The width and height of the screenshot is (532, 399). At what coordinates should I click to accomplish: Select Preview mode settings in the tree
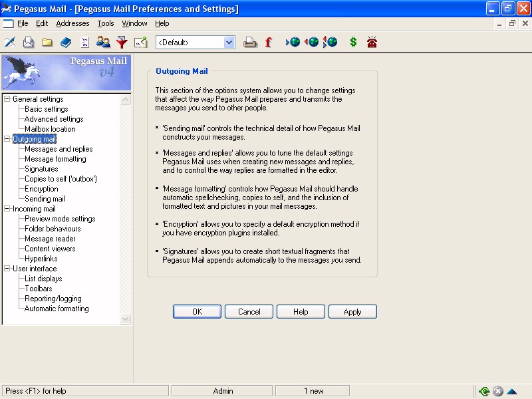click(x=60, y=219)
